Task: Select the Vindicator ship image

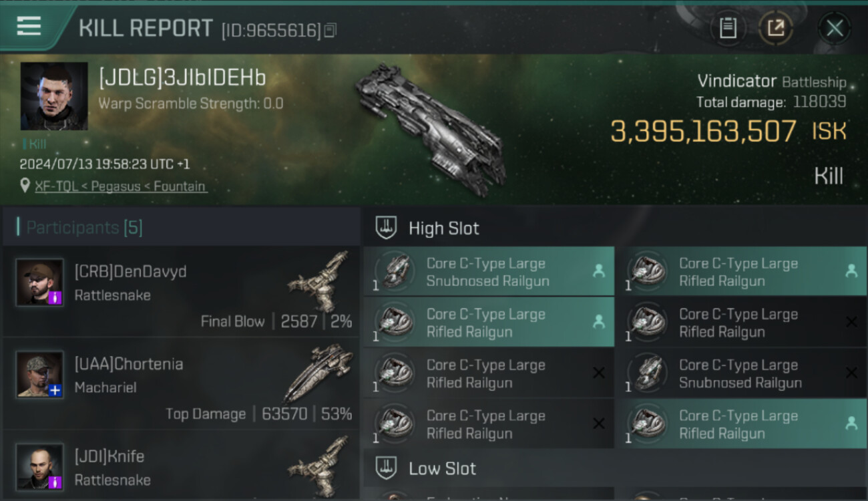Action: pyautogui.click(x=431, y=129)
